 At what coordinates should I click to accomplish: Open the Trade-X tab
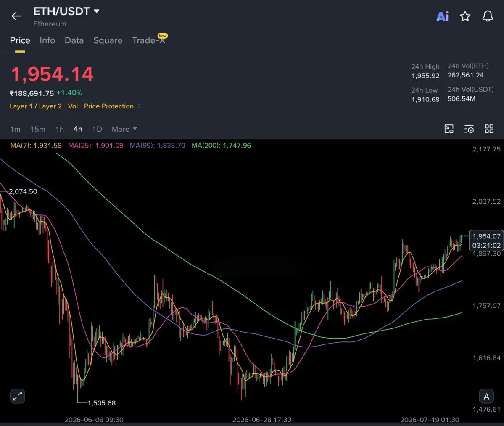[149, 40]
